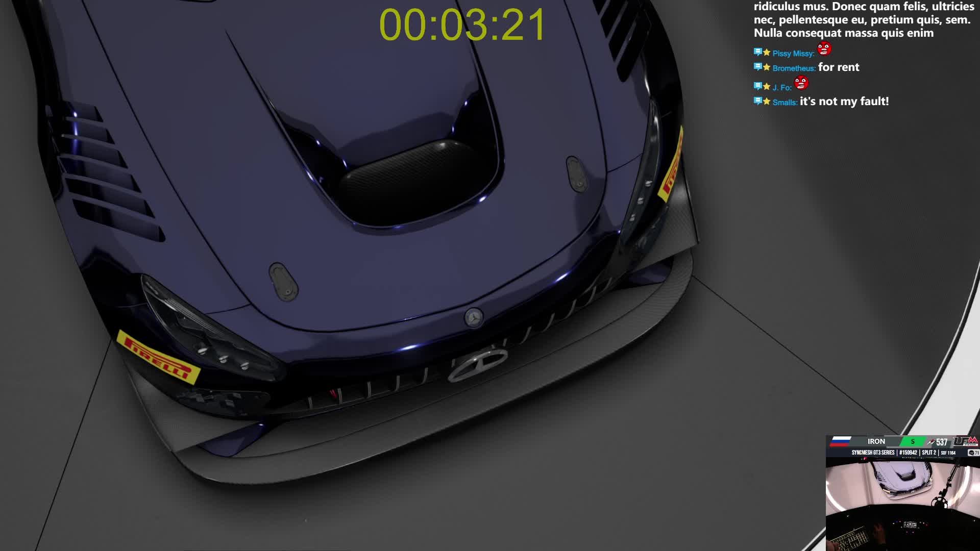This screenshot has height=551, width=980.
Task: Click the LFM logo in the overlay
Action: (x=966, y=441)
